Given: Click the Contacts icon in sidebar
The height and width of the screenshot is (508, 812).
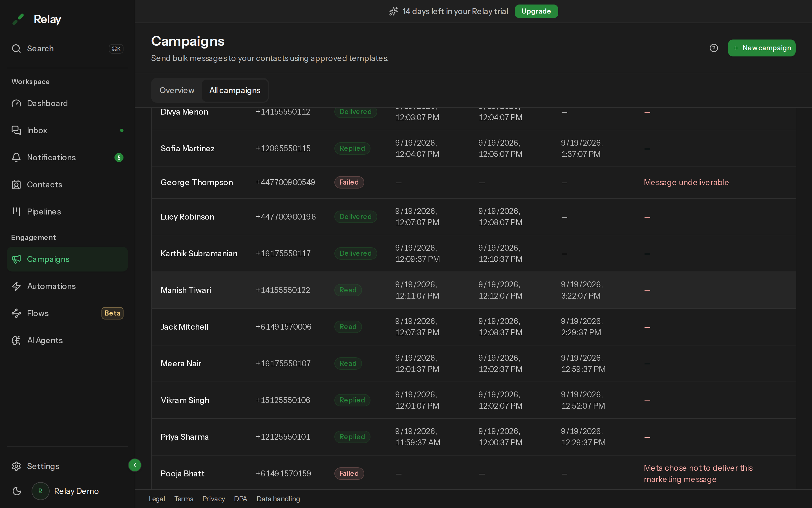Looking at the screenshot, I should [x=16, y=185].
